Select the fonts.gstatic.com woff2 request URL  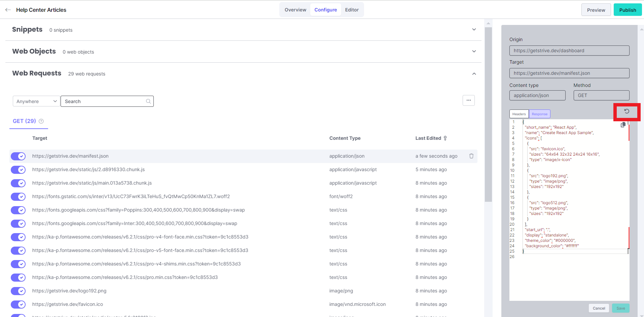click(x=131, y=196)
